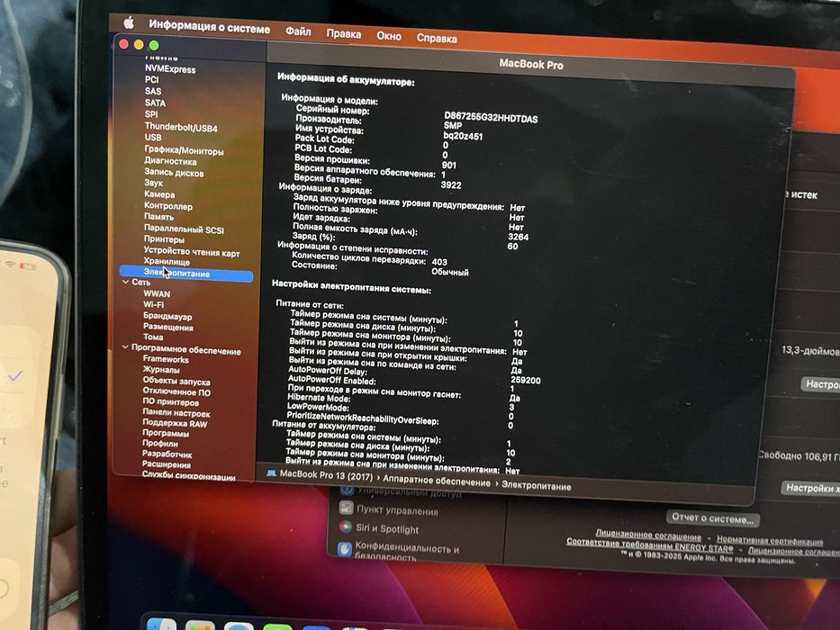The width and height of the screenshot is (840, 630).
Task: Select Объекты запуска in the sidebar
Action: click(176, 382)
